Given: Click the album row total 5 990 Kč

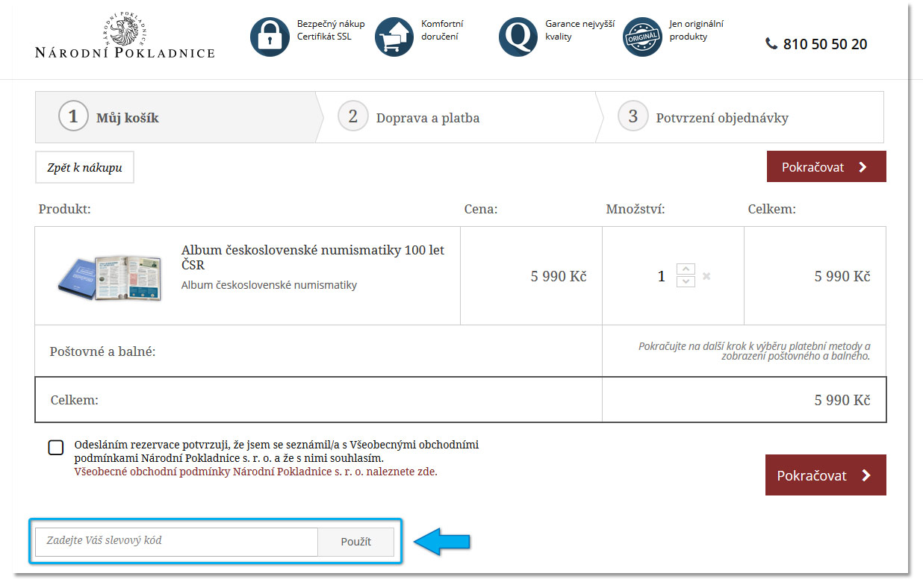Looking at the screenshot, I should click(842, 276).
